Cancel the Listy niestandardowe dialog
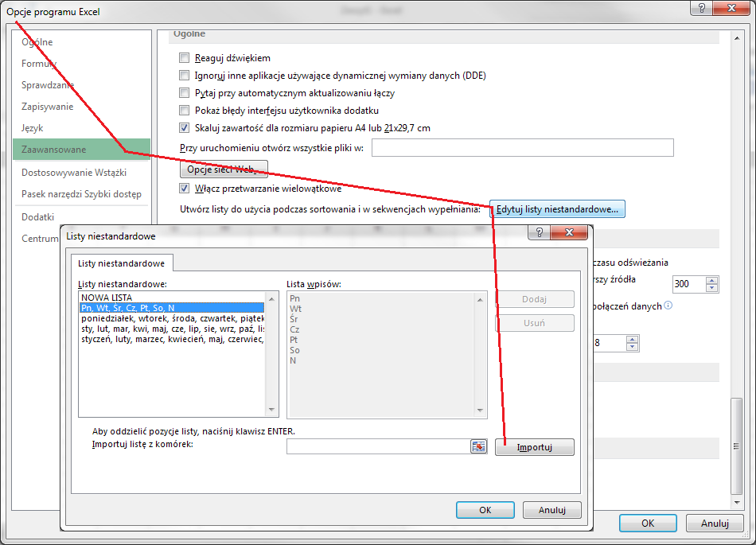756x545 pixels. coord(552,510)
